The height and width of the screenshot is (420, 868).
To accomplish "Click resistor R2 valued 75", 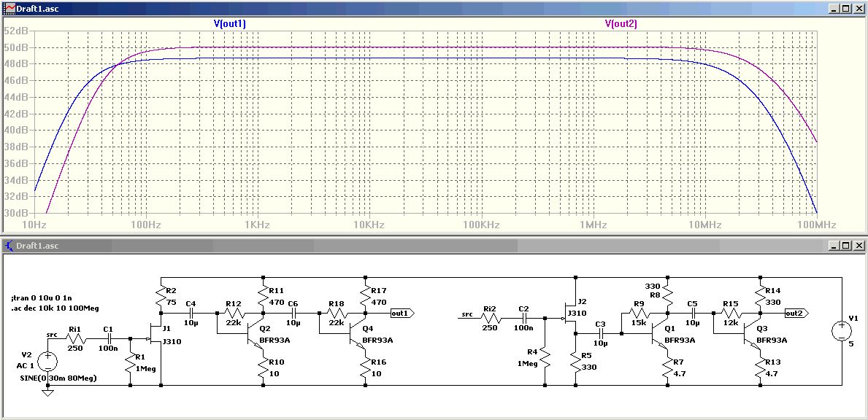I will 161,294.
